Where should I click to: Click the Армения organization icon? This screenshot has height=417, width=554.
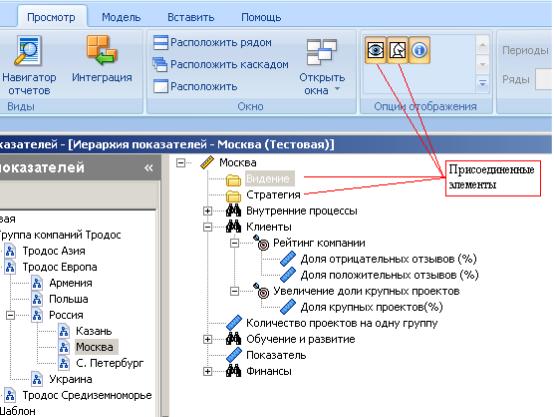pyautogui.click(x=37, y=283)
